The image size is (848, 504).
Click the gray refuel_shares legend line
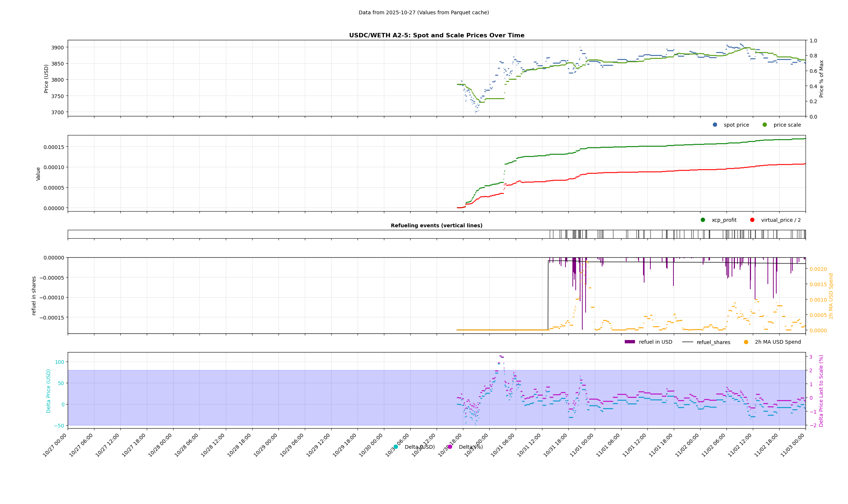pyautogui.click(x=687, y=342)
